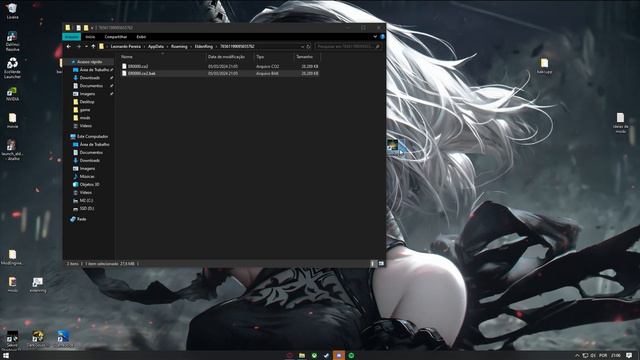Screen dimensions: 640x360
Task: Open EcoVerde Launcher desktop icon
Action: [12, 68]
